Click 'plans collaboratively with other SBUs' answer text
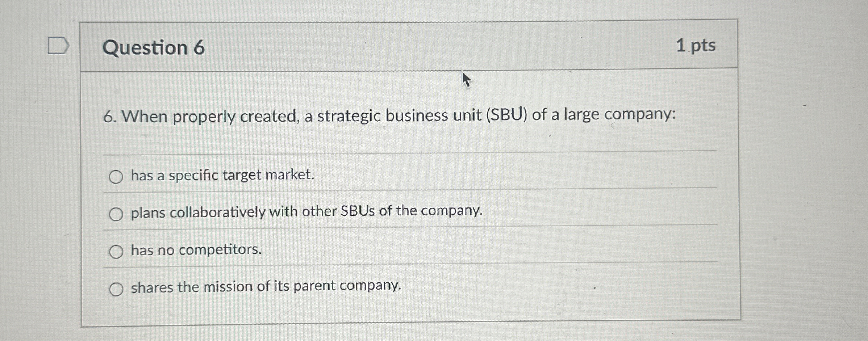Screen dimensions: 868x341 coord(306,212)
